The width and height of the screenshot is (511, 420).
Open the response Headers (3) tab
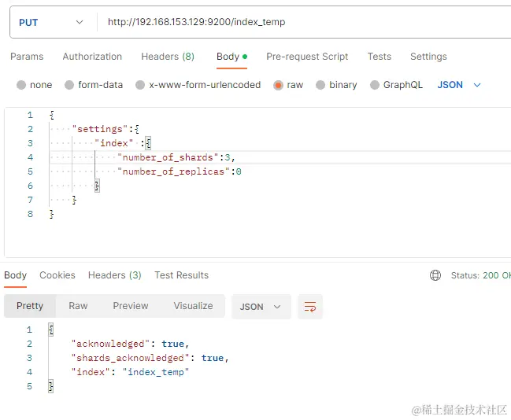coord(115,275)
